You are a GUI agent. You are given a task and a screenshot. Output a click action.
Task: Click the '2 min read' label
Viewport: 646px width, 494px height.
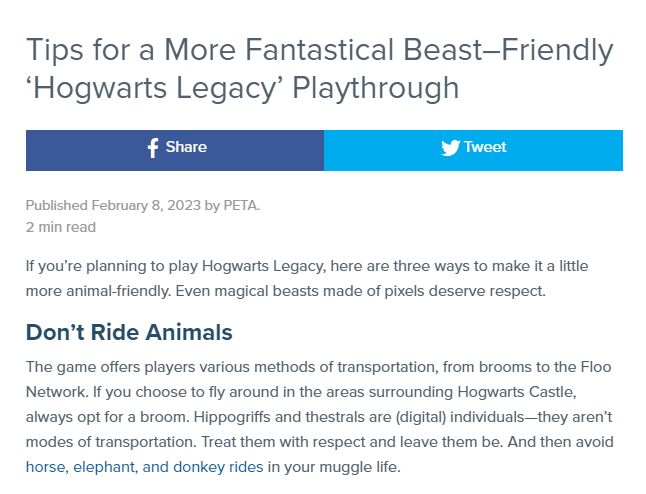61,227
